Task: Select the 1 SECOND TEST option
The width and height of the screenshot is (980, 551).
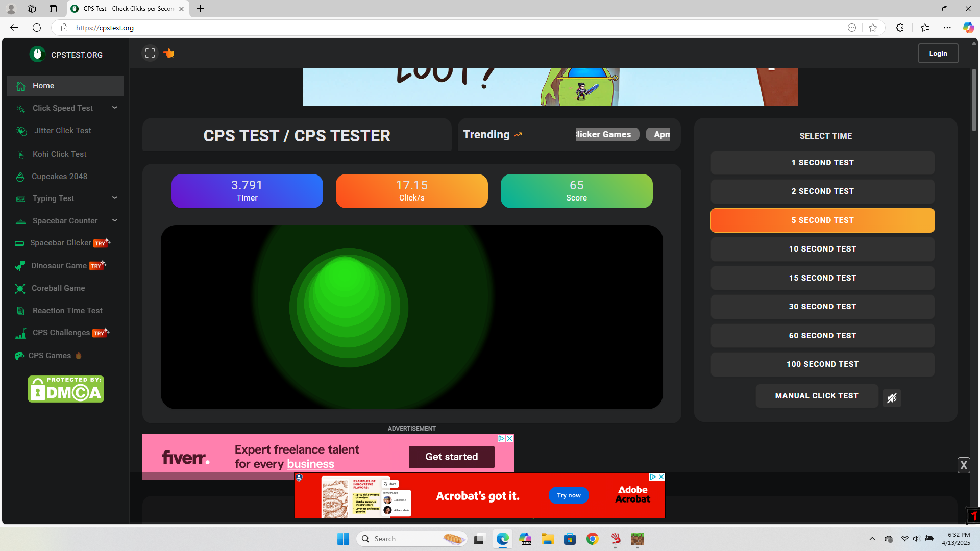Action: tap(822, 163)
